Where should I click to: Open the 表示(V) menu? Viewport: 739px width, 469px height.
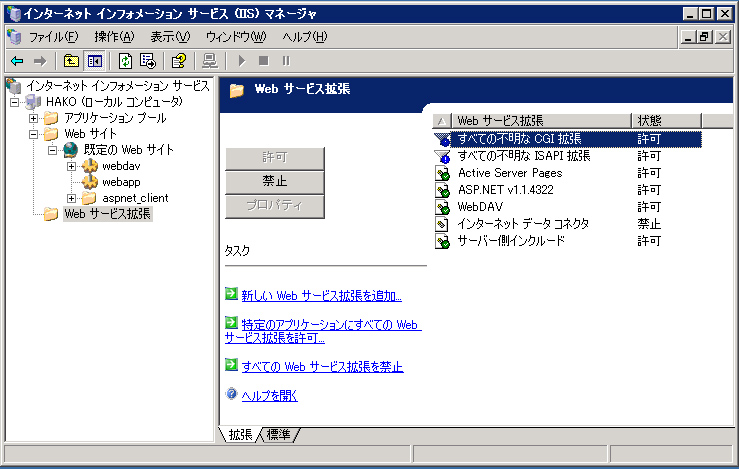pyautogui.click(x=170, y=37)
